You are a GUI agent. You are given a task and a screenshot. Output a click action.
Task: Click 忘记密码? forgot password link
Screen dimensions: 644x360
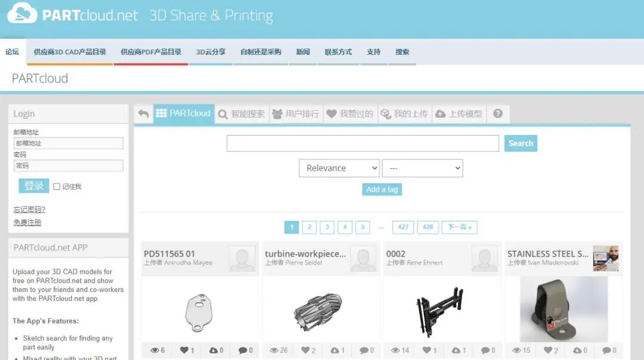(29, 210)
